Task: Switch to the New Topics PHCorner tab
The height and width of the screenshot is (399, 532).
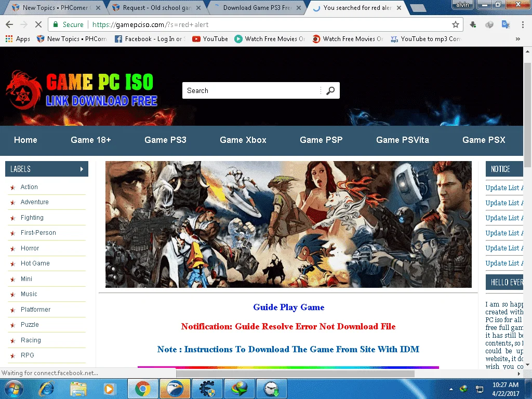Action: click(54, 7)
